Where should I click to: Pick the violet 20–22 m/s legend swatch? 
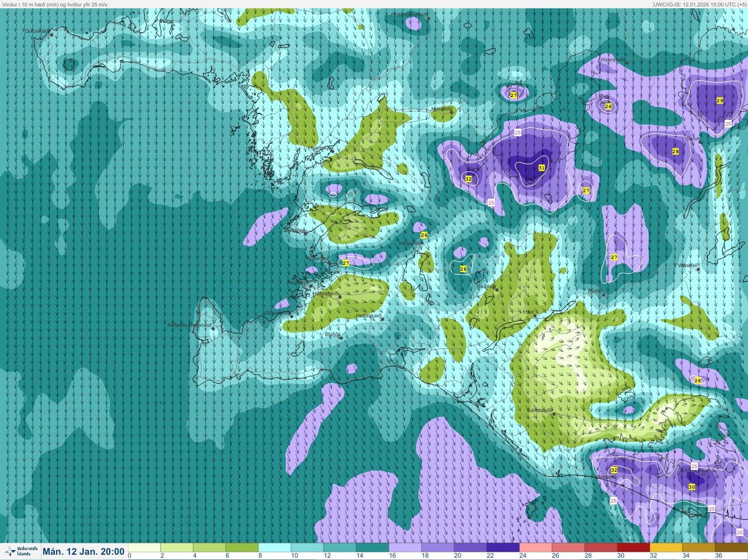click(x=472, y=548)
